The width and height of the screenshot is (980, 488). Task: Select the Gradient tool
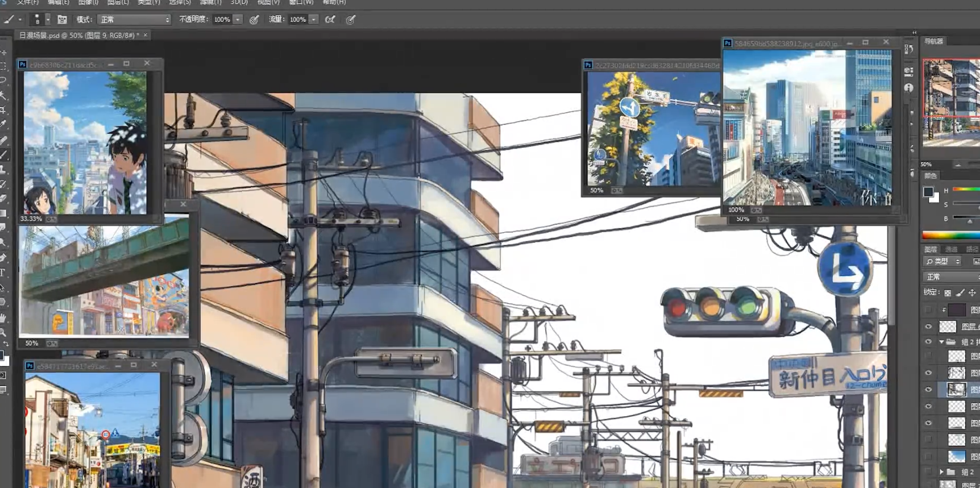tap(4, 213)
